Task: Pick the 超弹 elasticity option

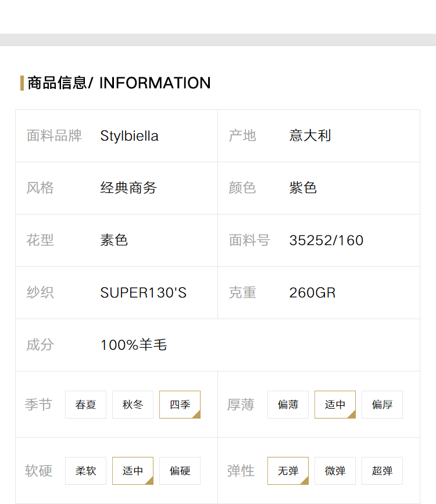Action: coord(382,470)
